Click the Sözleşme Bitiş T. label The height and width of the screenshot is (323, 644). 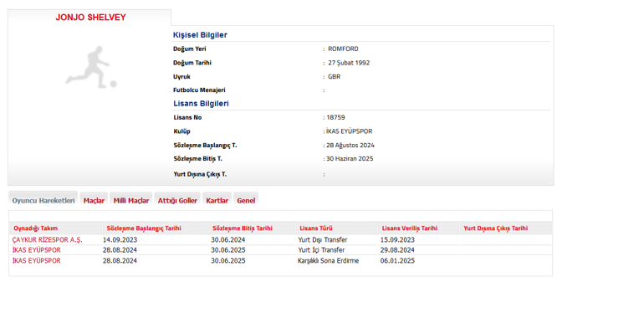tap(197, 159)
